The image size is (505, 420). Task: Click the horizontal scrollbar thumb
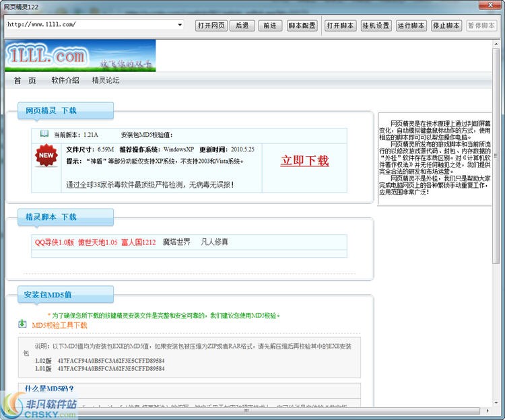pos(246,411)
